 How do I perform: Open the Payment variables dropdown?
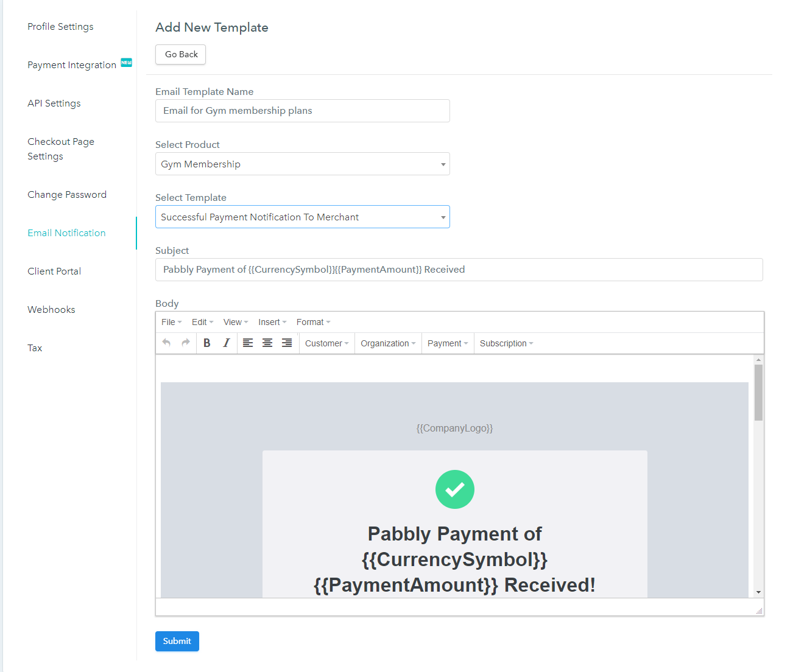[x=448, y=343]
